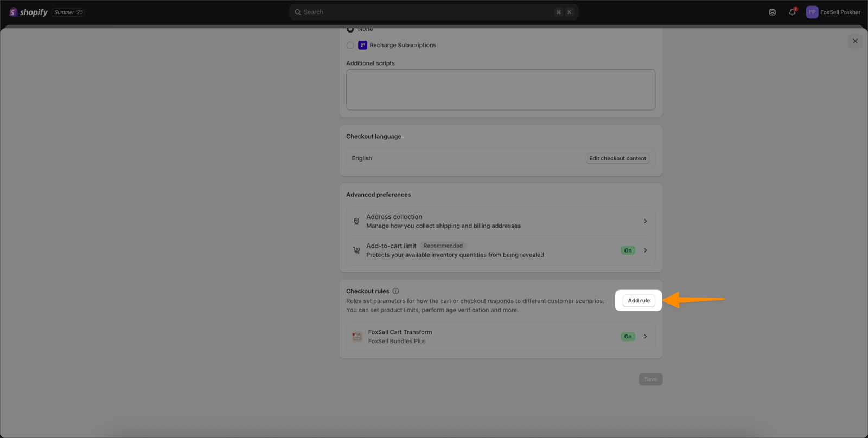
Task: Click the FoxSell Cart Transform On badge
Action: [x=628, y=337]
